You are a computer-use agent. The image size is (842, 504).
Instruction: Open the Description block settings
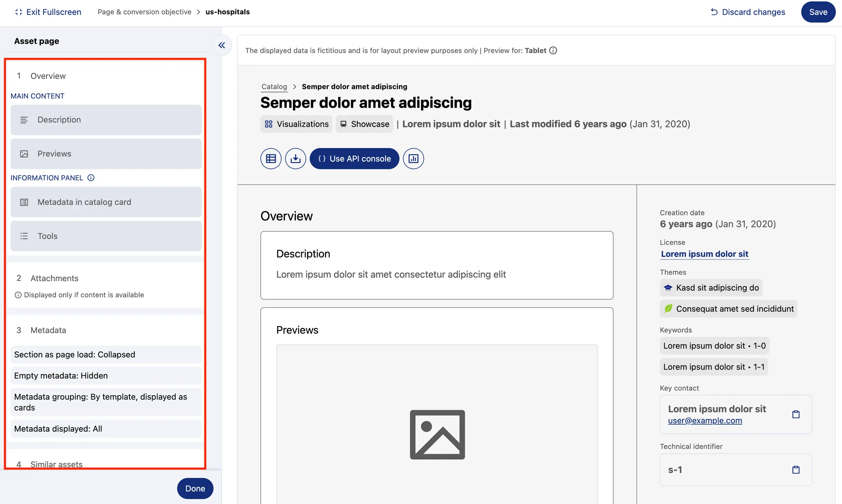[x=106, y=120]
